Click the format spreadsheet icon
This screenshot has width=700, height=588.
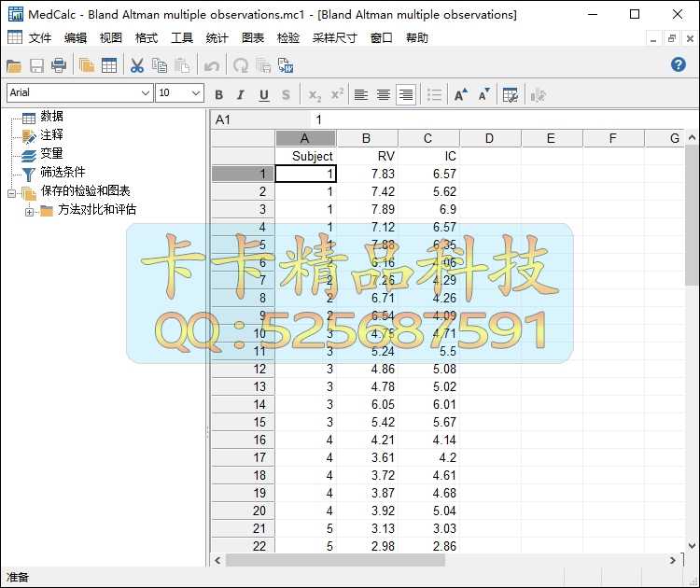[x=511, y=95]
